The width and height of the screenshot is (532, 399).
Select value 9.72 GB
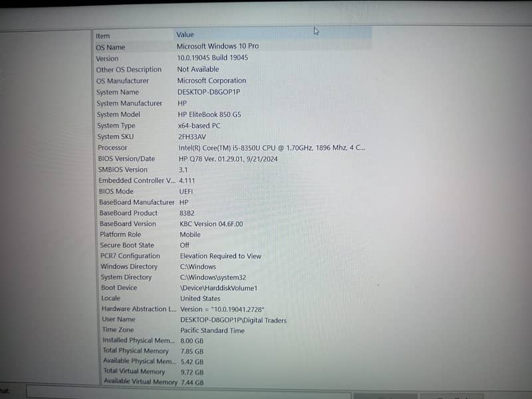click(192, 372)
